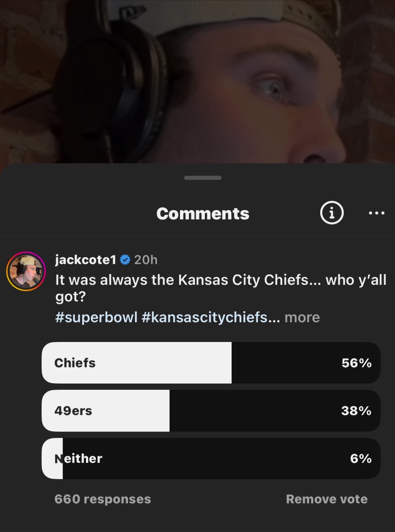Select the 49ers poll option
This screenshot has height=532, width=395.
(211, 411)
